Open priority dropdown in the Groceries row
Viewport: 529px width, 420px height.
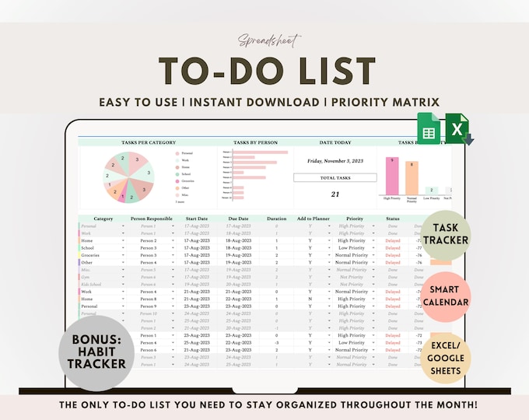click(x=373, y=255)
